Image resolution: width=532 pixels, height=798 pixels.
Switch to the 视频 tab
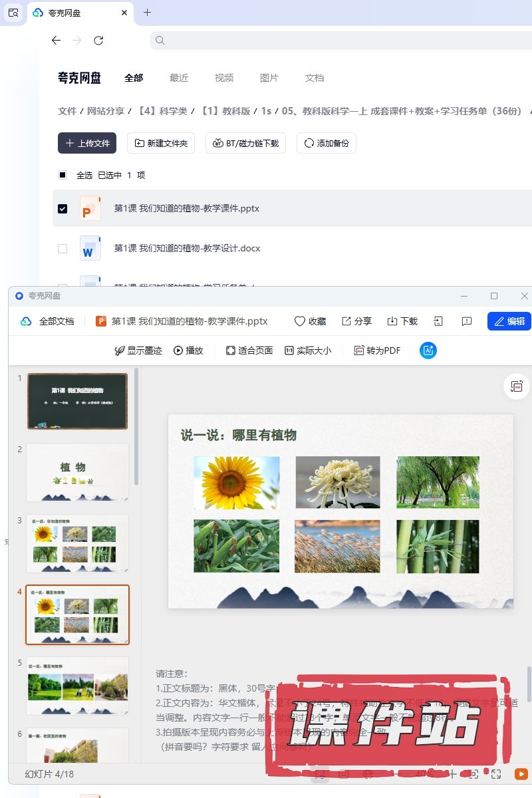[x=224, y=78]
